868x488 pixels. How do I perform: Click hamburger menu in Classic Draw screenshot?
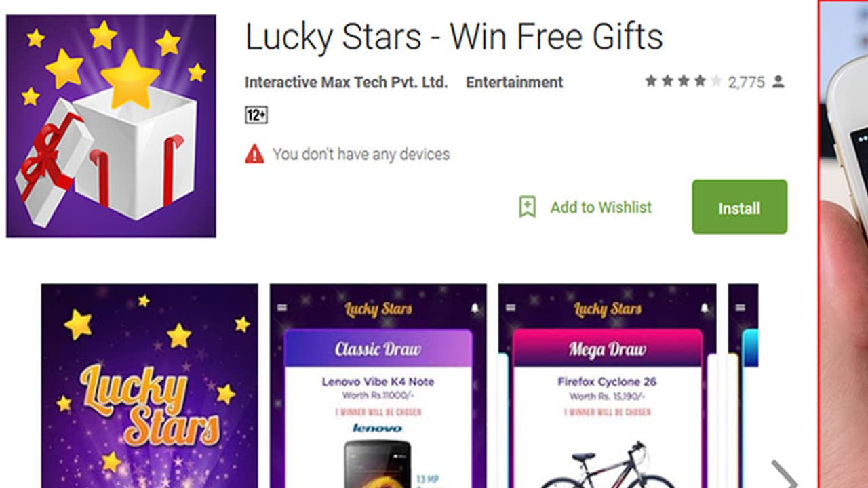(282, 308)
